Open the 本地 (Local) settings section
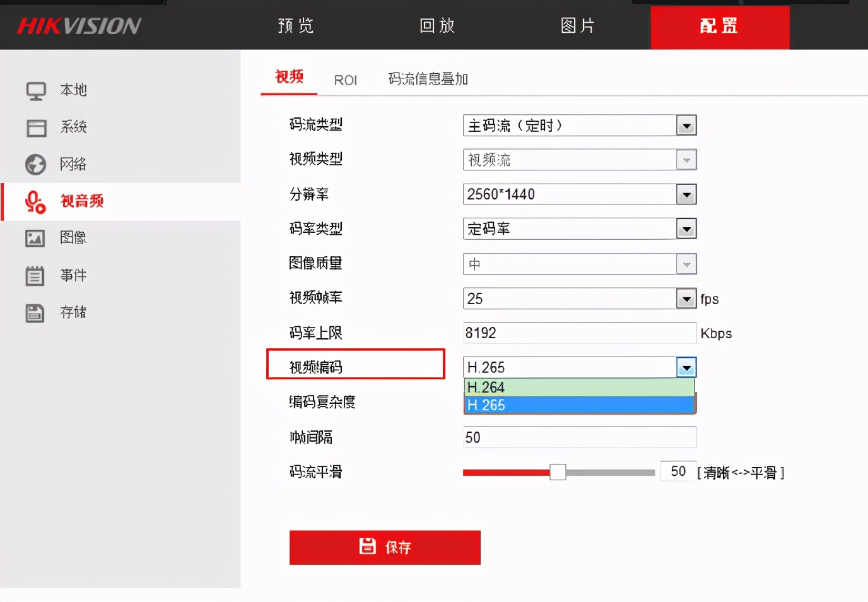The image size is (868, 602). (73, 90)
